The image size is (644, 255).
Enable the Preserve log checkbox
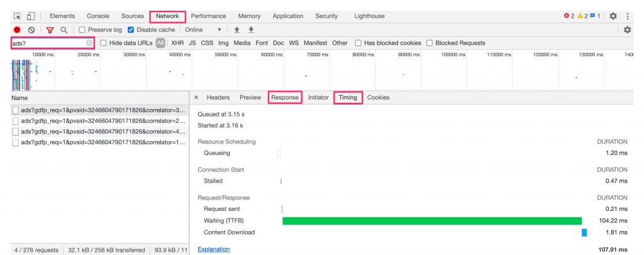(82, 30)
